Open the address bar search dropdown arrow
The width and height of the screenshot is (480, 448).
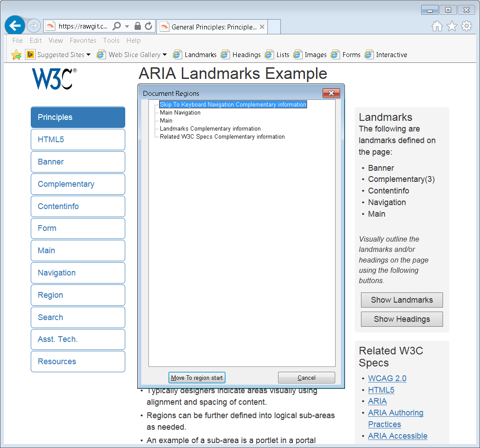coord(127,25)
